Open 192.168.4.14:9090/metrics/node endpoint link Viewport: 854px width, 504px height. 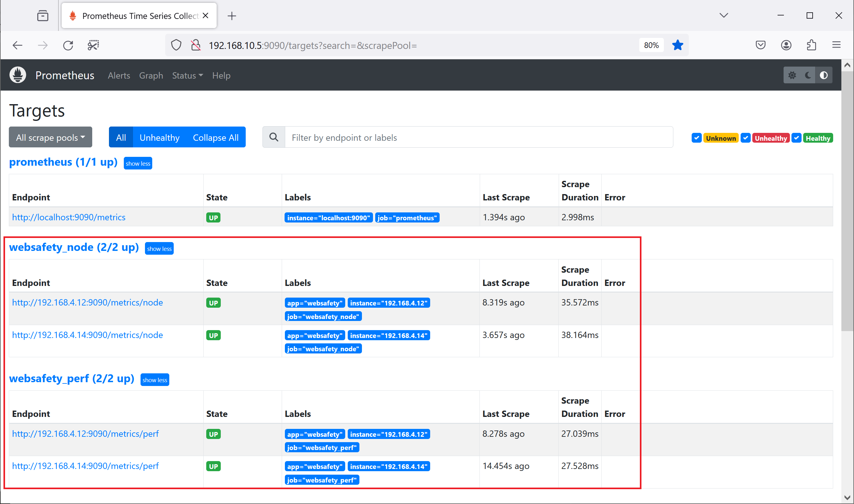87,335
